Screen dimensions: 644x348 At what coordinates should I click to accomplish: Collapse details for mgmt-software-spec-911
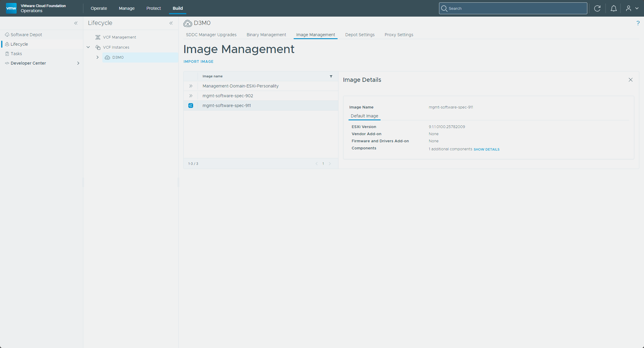(x=191, y=106)
